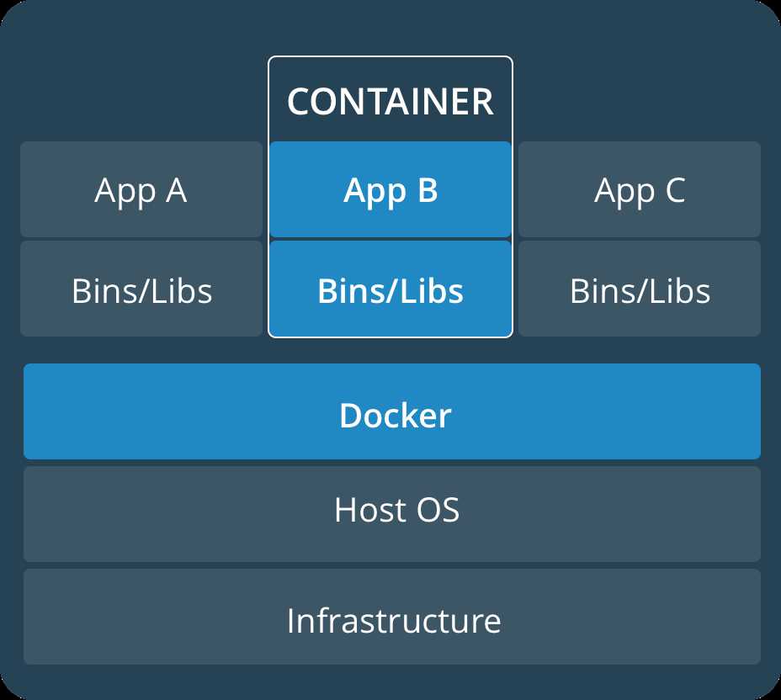Click the Infrastructure layer bar
The height and width of the screenshot is (700, 781).
392,617
